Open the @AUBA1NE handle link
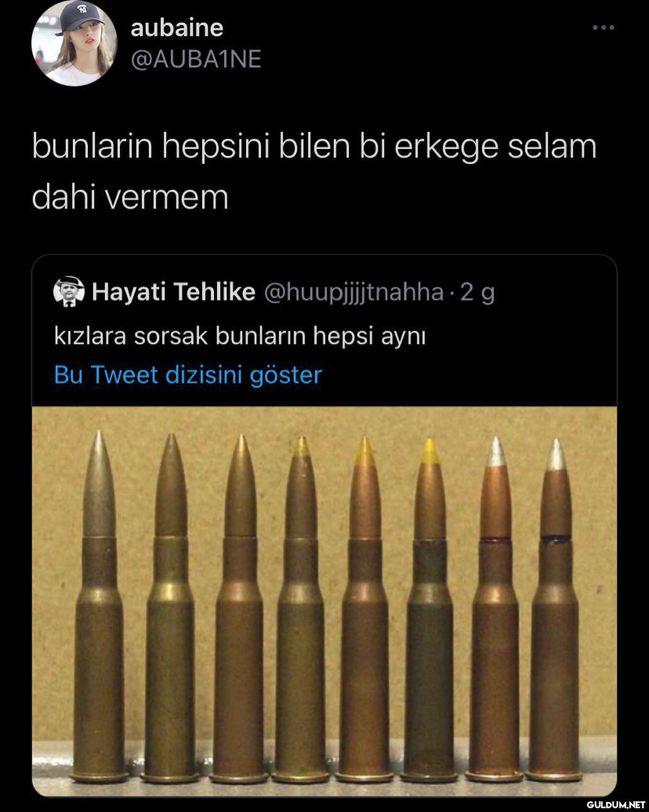The image size is (649, 812). 196,59
